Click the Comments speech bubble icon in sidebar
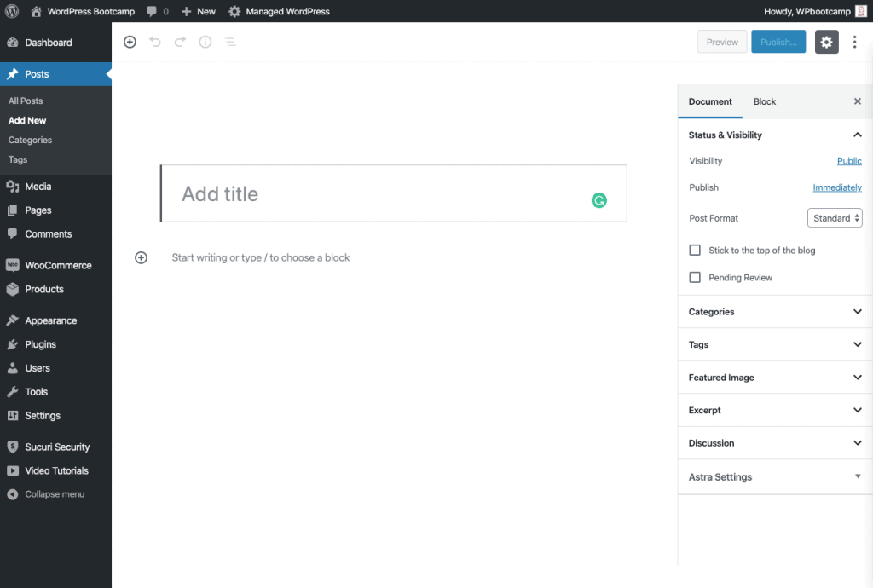The image size is (873, 588). pyautogui.click(x=12, y=233)
